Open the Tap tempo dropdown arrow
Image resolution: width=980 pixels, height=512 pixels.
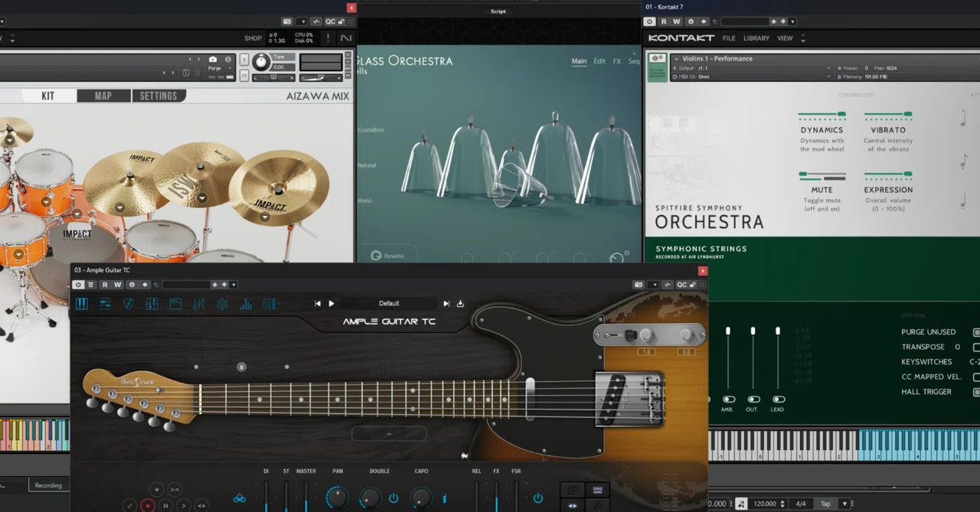pos(844,504)
